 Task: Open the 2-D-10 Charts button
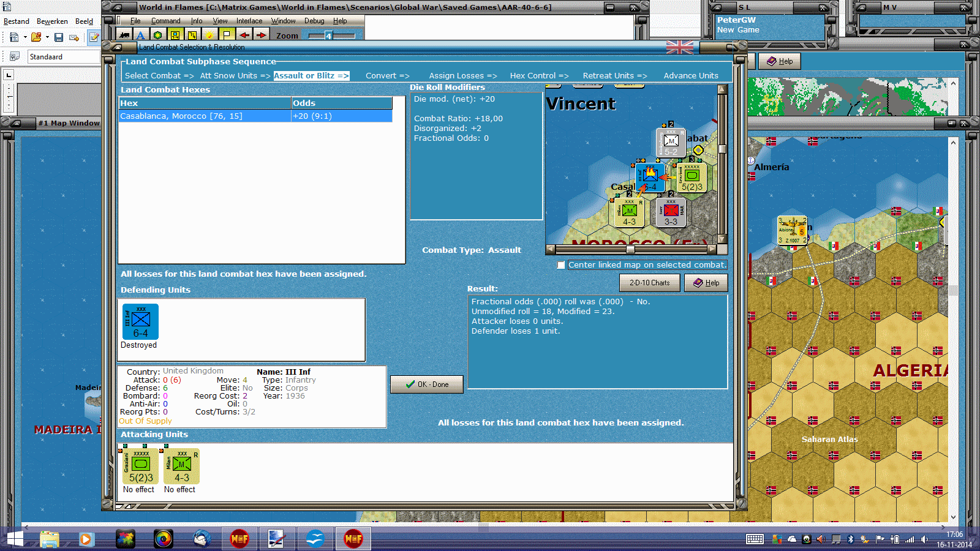point(650,283)
